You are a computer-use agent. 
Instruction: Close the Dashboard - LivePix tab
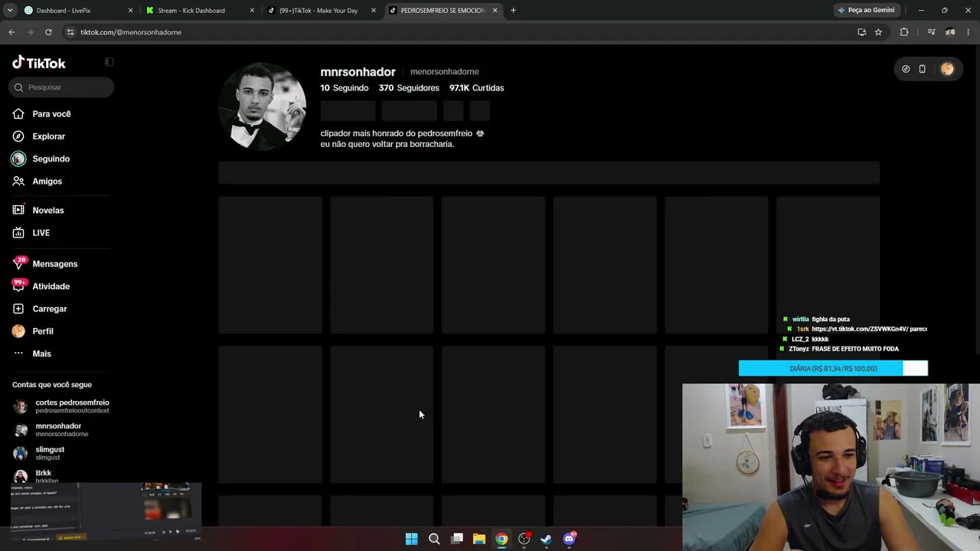(x=130, y=11)
